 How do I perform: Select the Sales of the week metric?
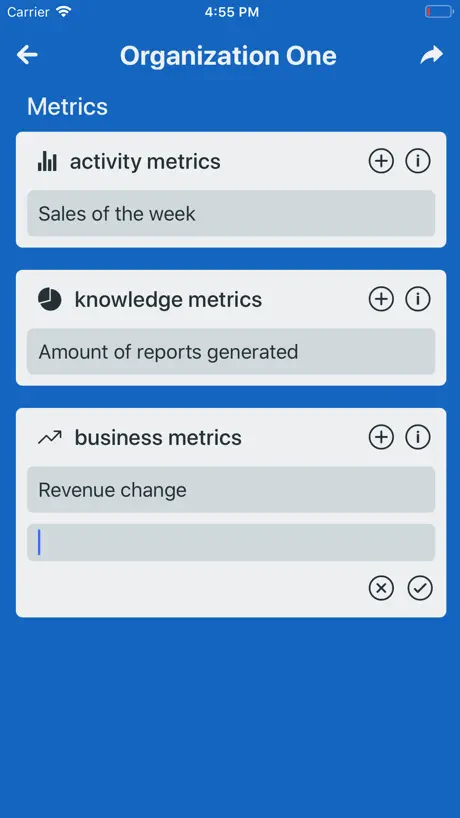(231, 213)
